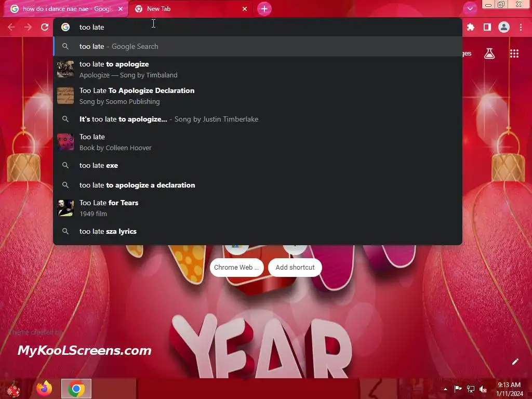Show hidden system tray icons
Image resolution: width=532 pixels, height=399 pixels.
[445, 389]
